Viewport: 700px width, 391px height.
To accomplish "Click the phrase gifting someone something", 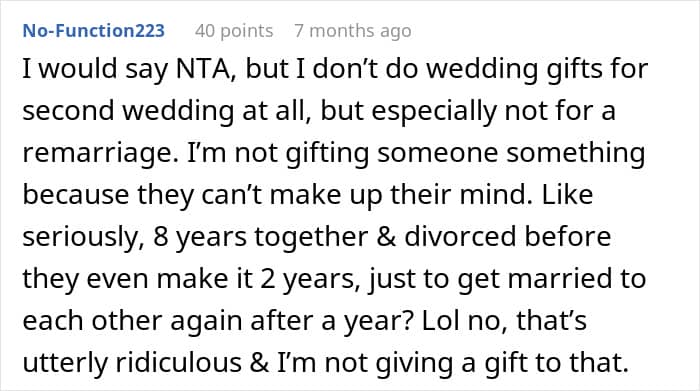I will click(465, 154).
